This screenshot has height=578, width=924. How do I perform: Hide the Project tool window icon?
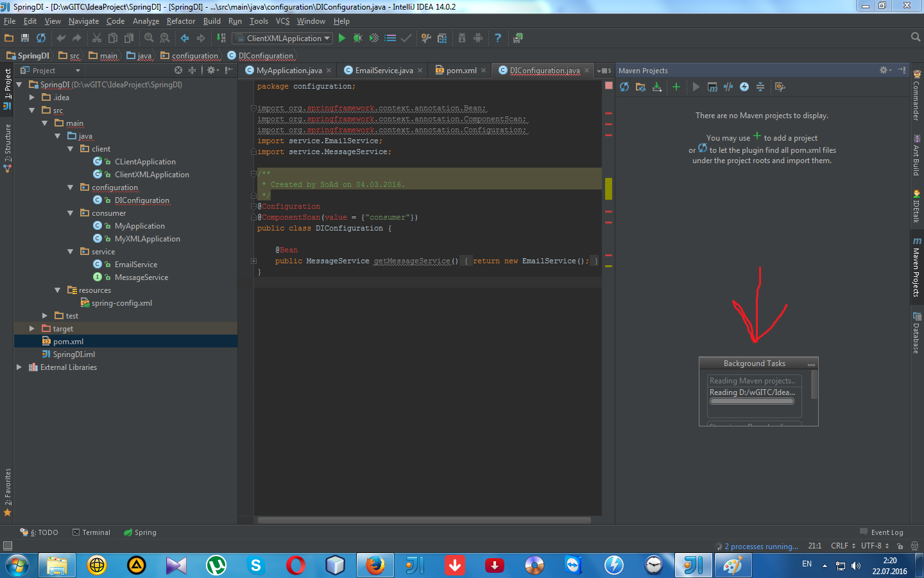coord(229,70)
